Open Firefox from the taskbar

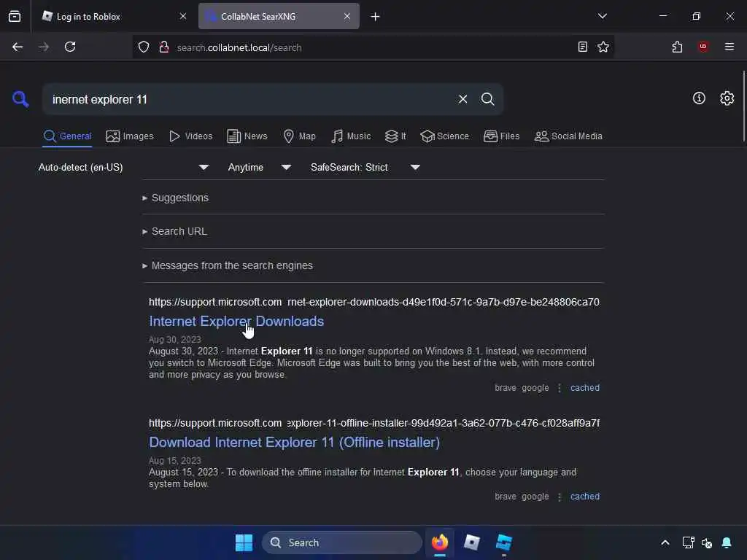click(x=440, y=542)
